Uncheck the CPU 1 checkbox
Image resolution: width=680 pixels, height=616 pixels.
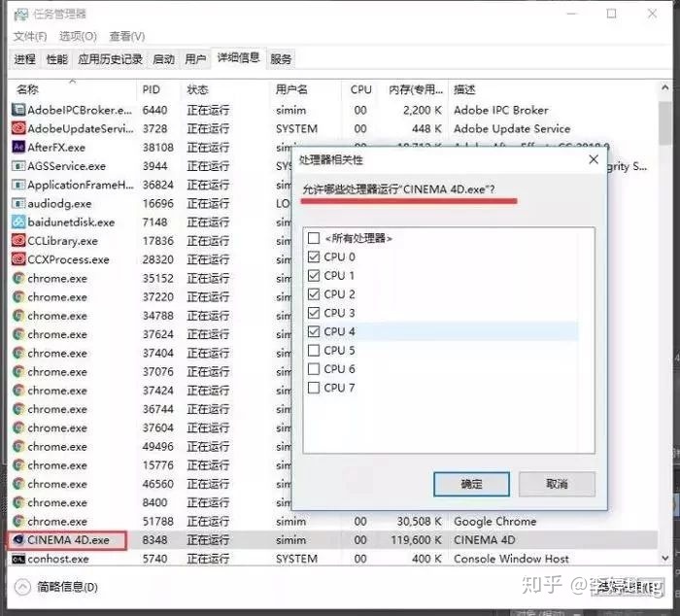pyautogui.click(x=314, y=276)
